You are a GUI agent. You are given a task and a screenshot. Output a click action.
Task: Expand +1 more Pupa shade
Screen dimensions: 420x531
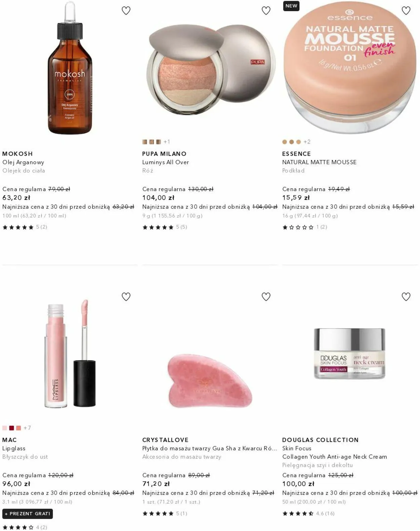coord(167,142)
